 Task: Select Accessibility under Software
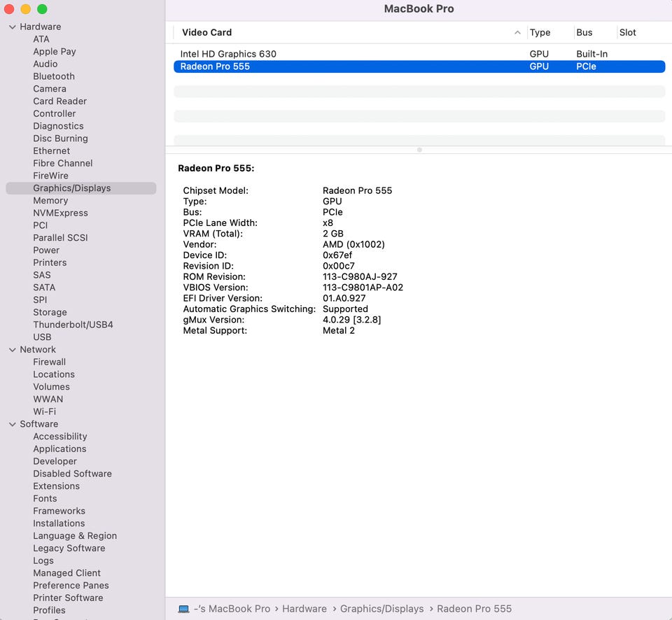pos(60,437)
